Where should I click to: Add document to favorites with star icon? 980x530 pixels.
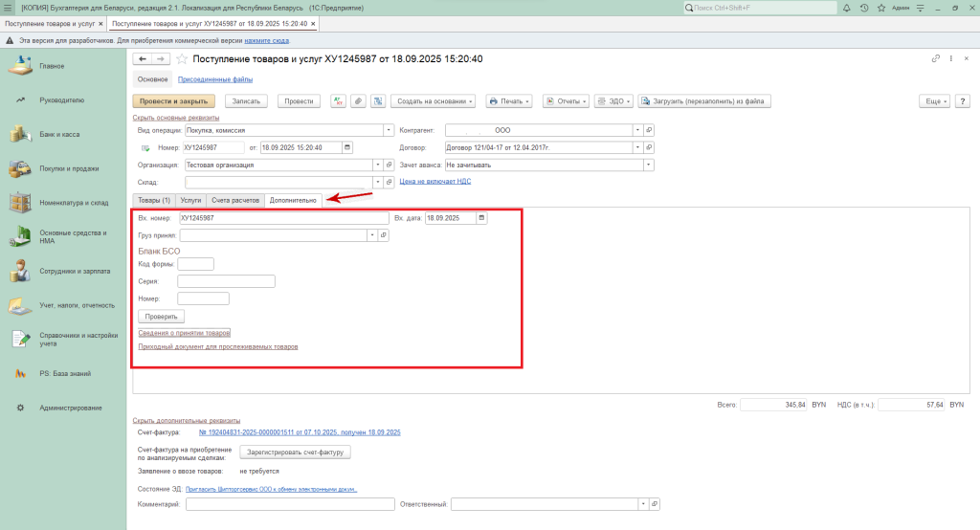[x=182, y=59]
